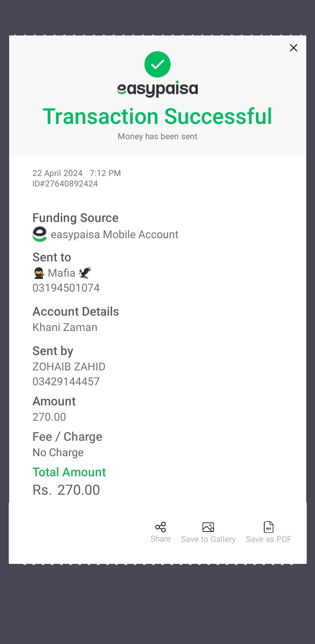Tap the Save as PDF file icon

[x=269, y=527]
